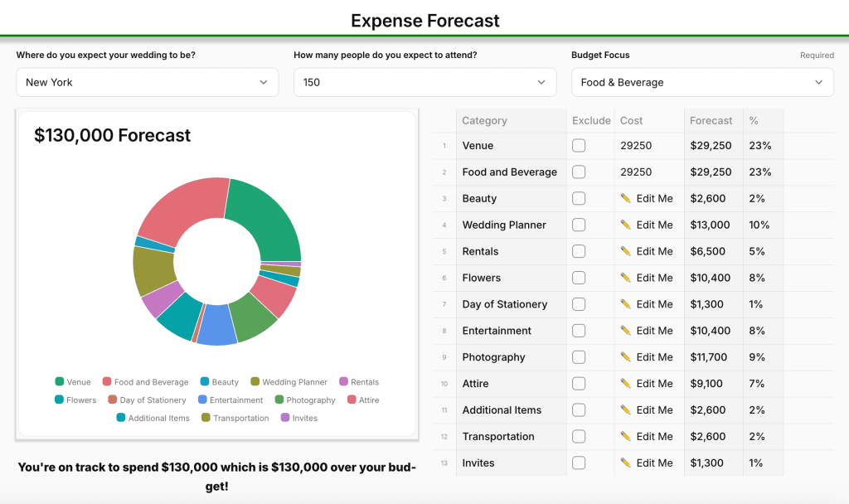Click pencil icon in Wedding Planner row
849x504 pixels.
pos(625,225)
